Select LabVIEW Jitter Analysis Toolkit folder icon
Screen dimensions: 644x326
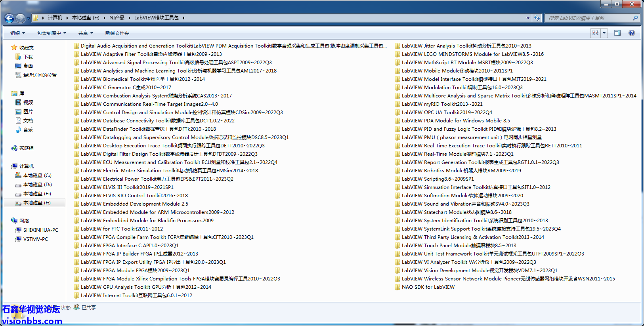point(398,46)
